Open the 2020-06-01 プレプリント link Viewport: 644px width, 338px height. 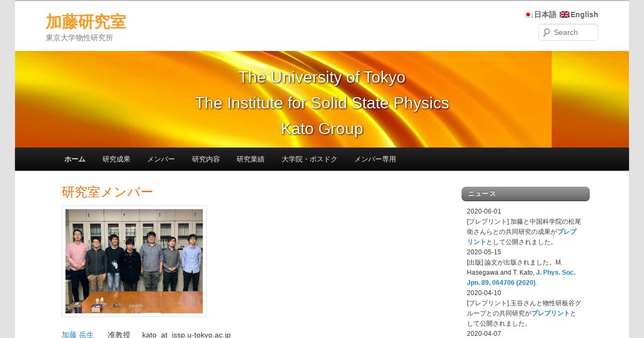(x=522, y=237)
